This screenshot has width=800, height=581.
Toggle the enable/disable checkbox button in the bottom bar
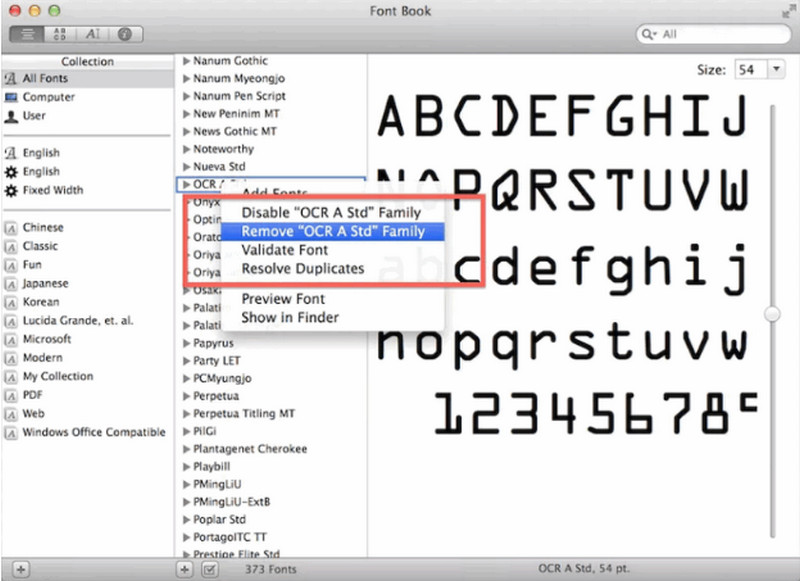(x=209, y=569)
